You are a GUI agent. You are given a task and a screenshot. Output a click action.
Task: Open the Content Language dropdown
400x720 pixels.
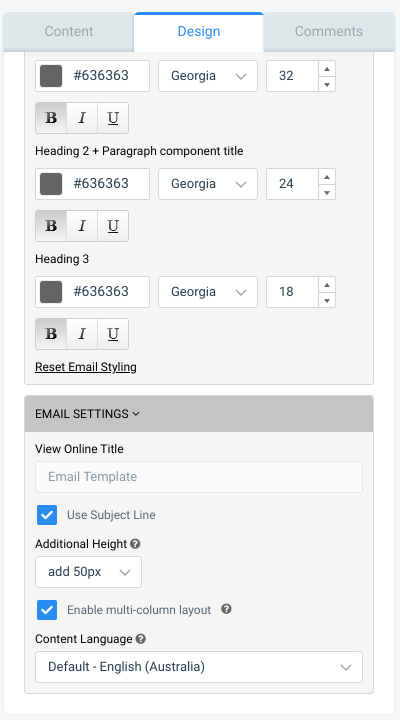click(x=199, y=667)
